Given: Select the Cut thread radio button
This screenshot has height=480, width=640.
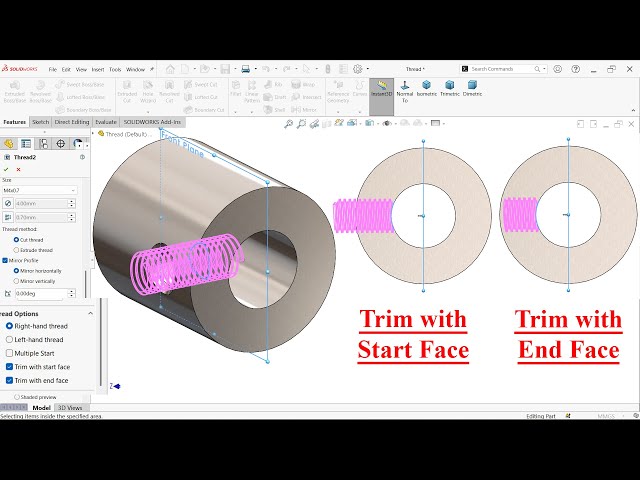Looking at the screenshot, I should (16, 240).
